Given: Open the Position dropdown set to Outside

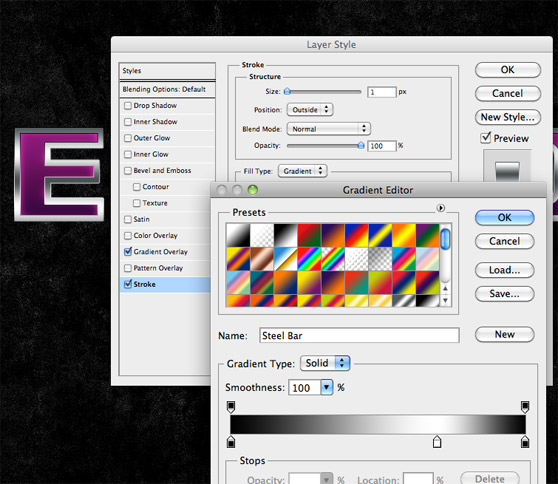Looking at the screenshot, I should coord(310,110).
